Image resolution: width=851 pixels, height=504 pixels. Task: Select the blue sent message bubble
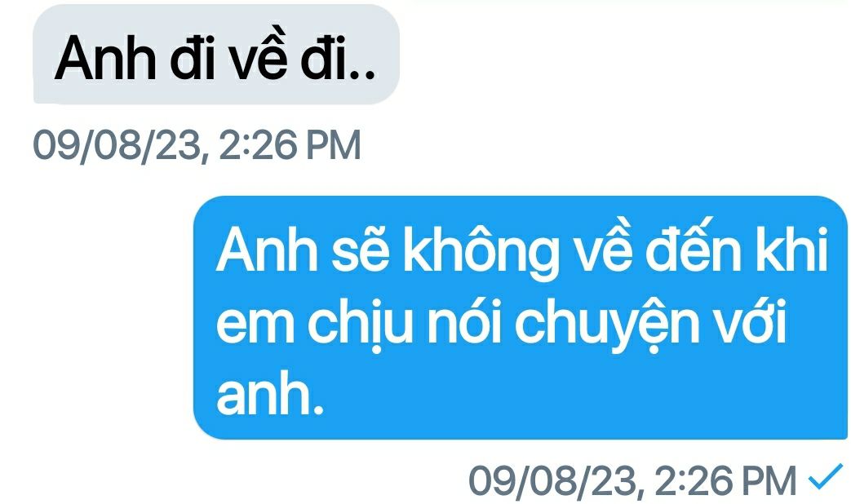[x=521, y=317]
